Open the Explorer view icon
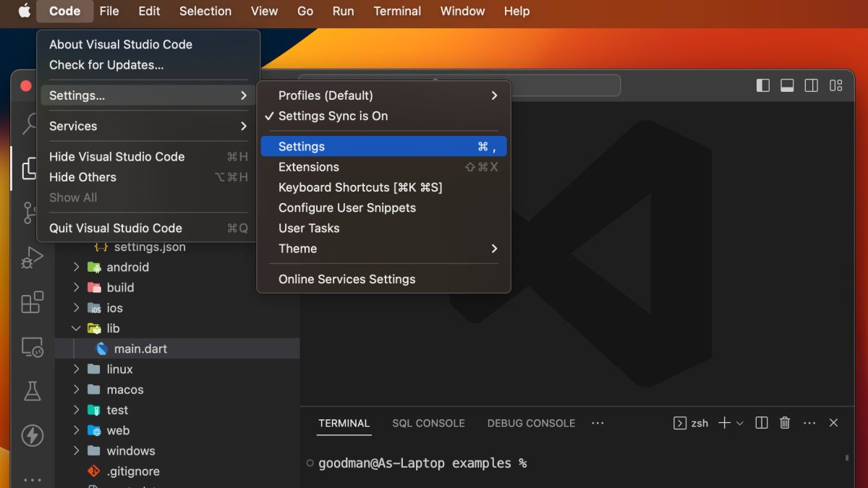 (31, 168)
